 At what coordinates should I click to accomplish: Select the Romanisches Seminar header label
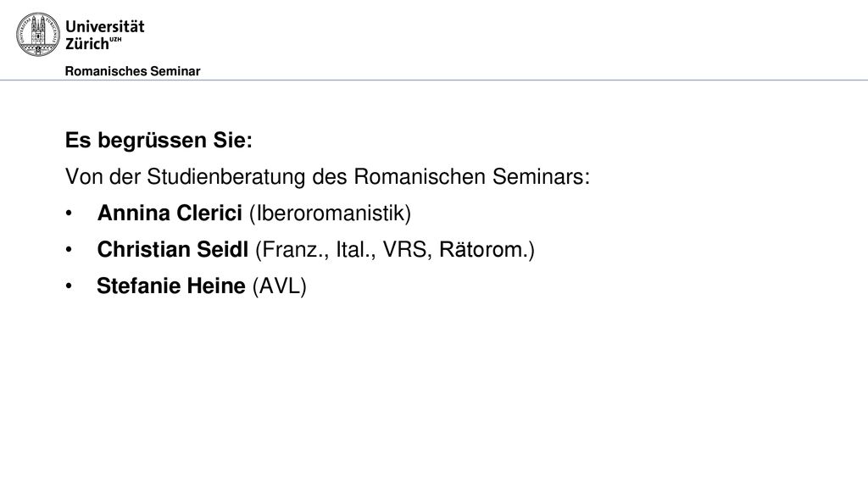132,71
